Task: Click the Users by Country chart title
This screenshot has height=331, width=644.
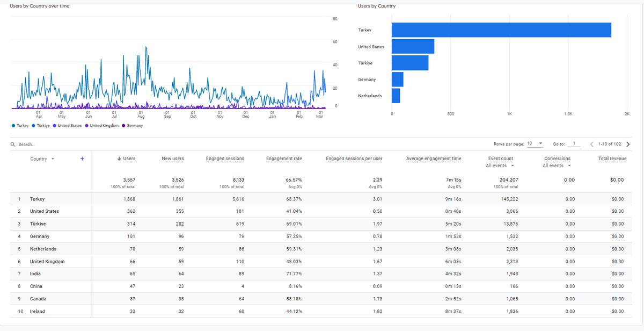Action: (376, 6)
